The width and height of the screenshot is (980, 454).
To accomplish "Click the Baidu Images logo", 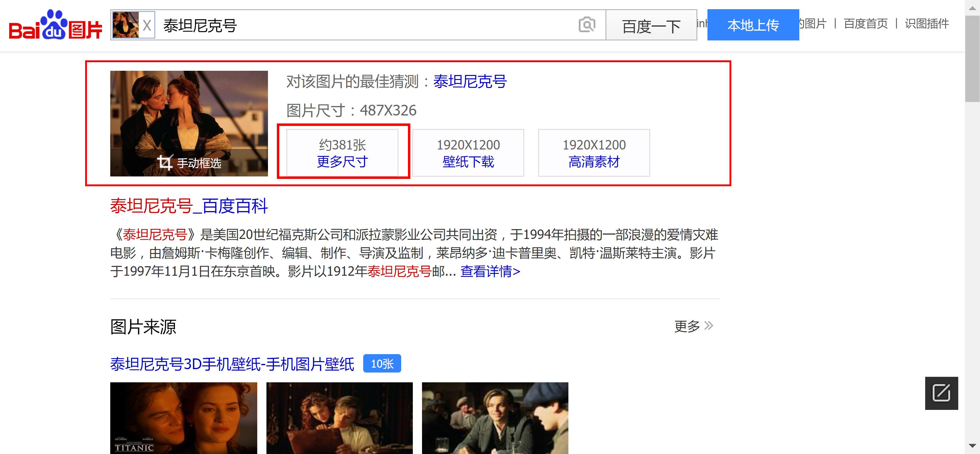I will (x=55, y=25).
